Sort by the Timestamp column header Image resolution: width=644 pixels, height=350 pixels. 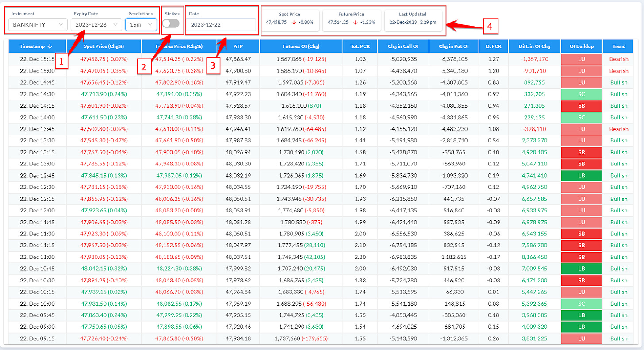point(37,46)
